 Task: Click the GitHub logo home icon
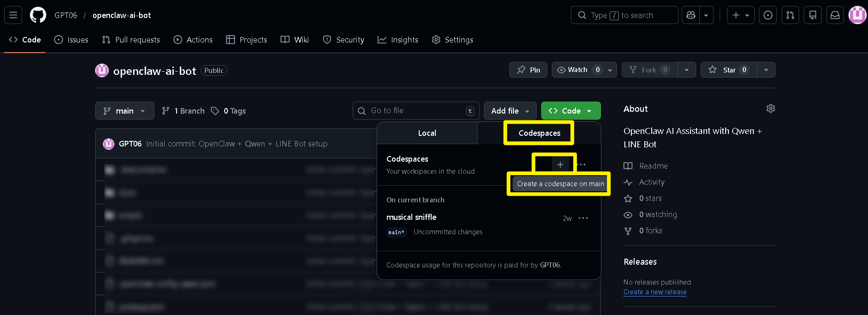pyautogui.click(x=38, y=15)
